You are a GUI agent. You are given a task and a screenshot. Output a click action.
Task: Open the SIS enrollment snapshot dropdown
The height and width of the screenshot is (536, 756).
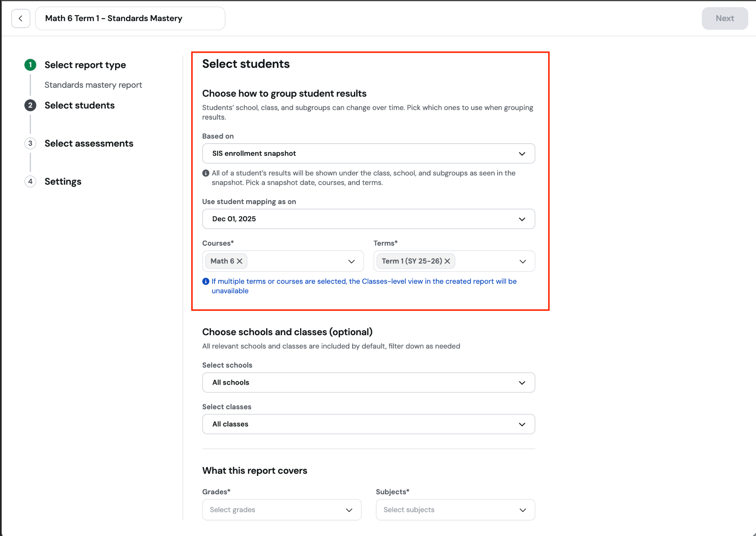click(368, 154)
